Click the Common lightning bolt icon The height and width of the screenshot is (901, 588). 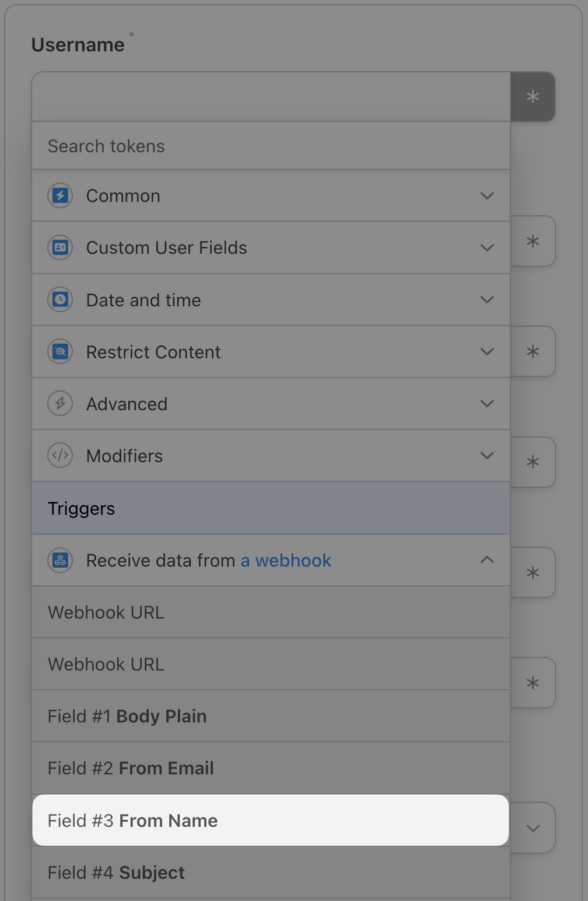tap(60, 195)
